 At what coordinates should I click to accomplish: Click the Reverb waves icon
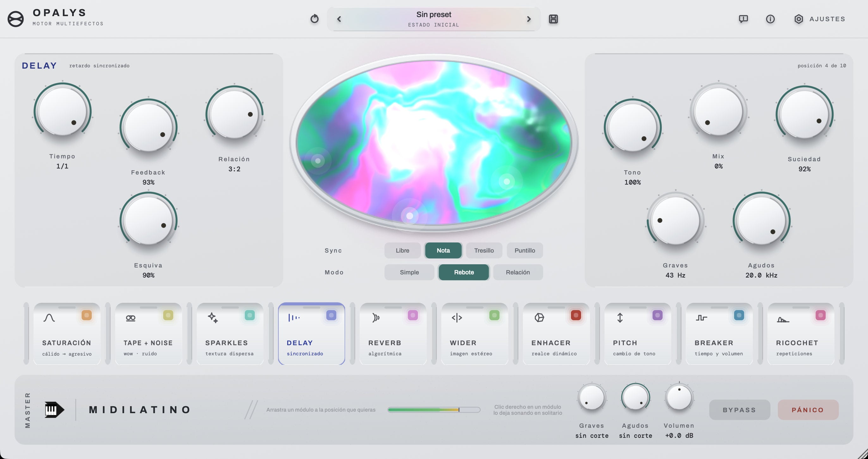(x=376, y=318)
